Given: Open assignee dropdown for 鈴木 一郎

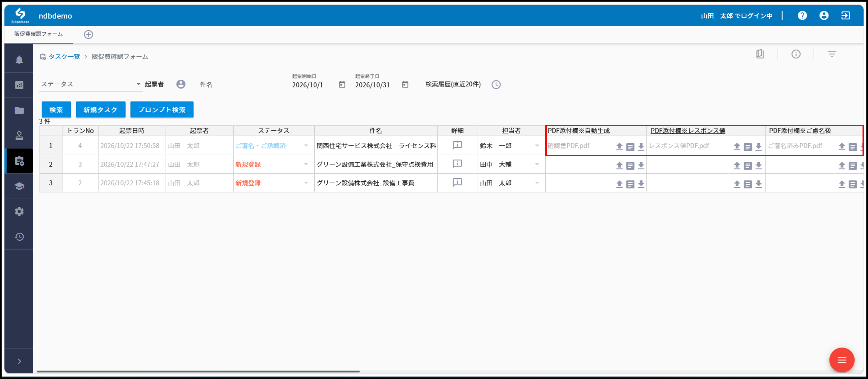Looking at the screenshot, I should (537, 146).
